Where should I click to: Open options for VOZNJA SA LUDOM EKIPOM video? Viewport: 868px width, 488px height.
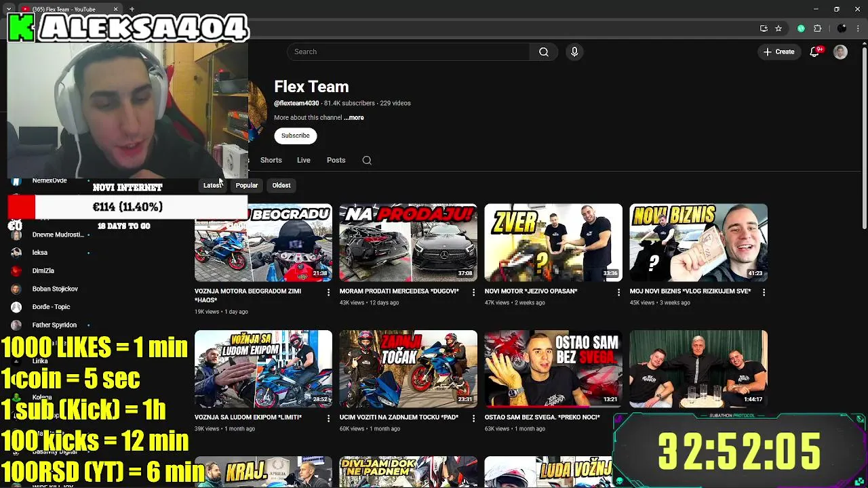(x=328, y=418)
